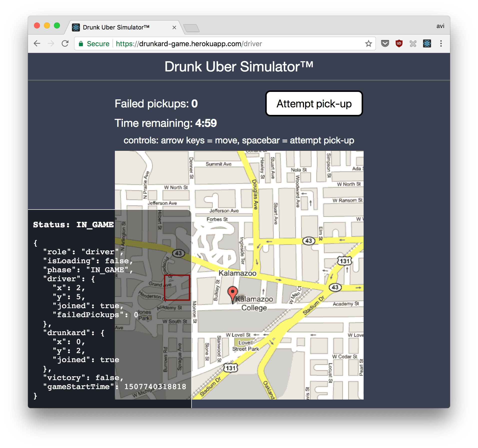Go back using the browser back arrow
Image resolution: width=478 pixels, height=448 pixels.
(x=37, y=43)
